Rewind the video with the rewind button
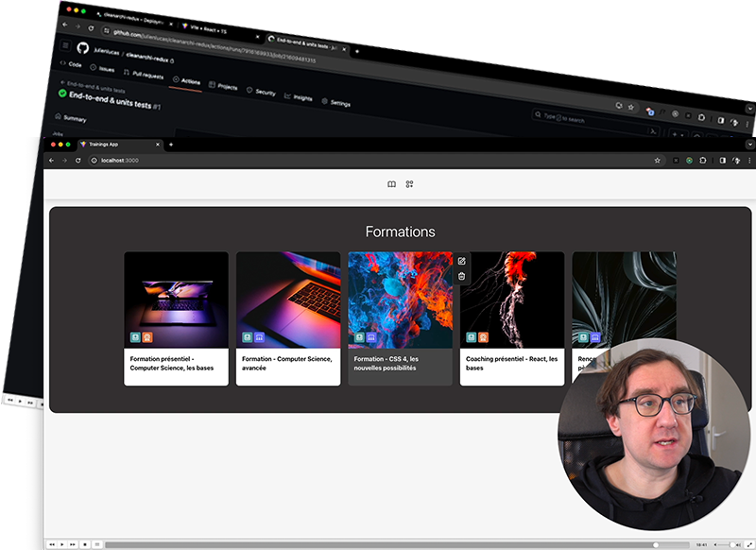756x550 pixels. tap(52, 544)
